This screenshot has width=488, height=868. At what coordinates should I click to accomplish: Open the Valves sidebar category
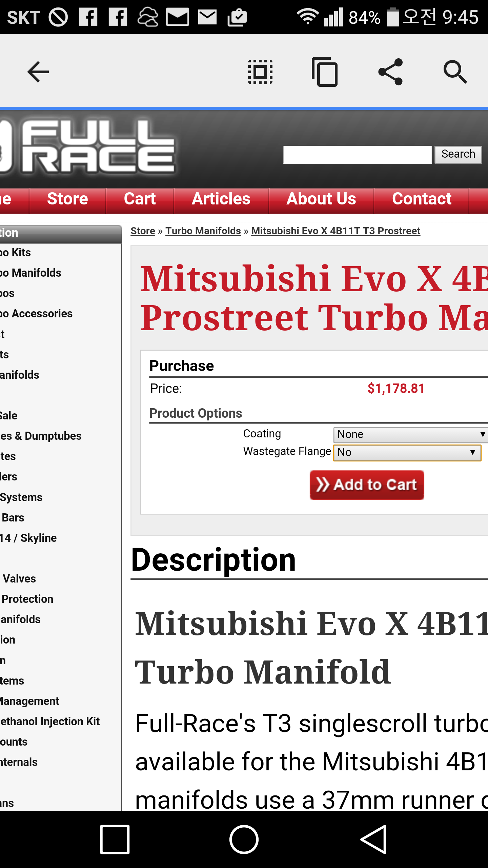click(19, 579)
